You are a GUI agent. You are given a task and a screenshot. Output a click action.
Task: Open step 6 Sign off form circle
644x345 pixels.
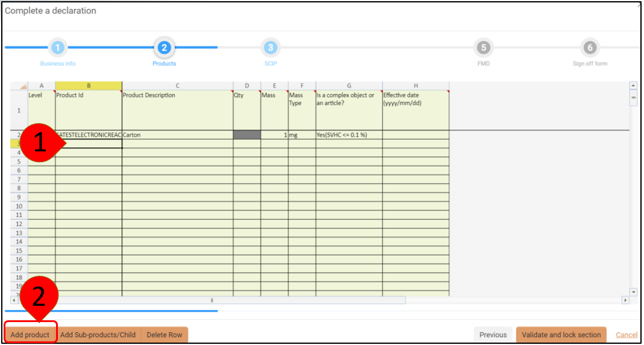590,47
